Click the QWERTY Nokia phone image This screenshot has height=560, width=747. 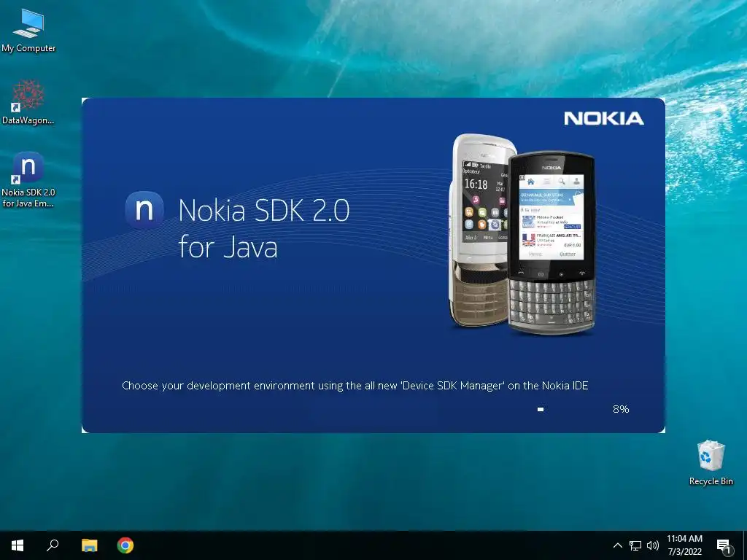551,242
